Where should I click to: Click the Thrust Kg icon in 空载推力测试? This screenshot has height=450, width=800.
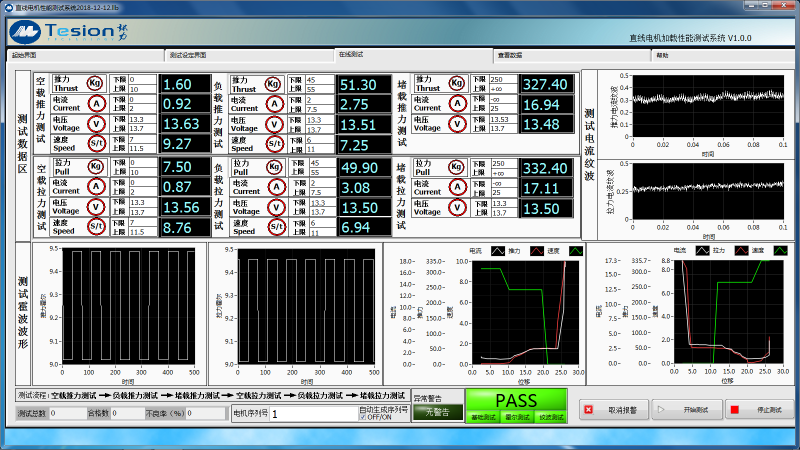[x=95, y=83]
